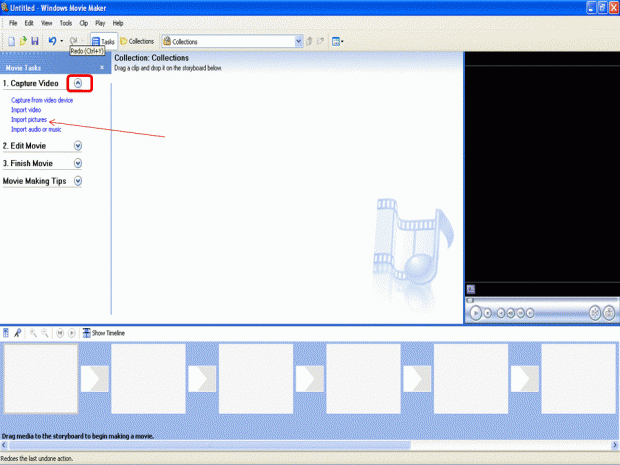Image resolution: width=620 pixels, height=465 pixels.
Task: Click the Windows Movie Maker title bar icon
Action: tap(4, 8)
